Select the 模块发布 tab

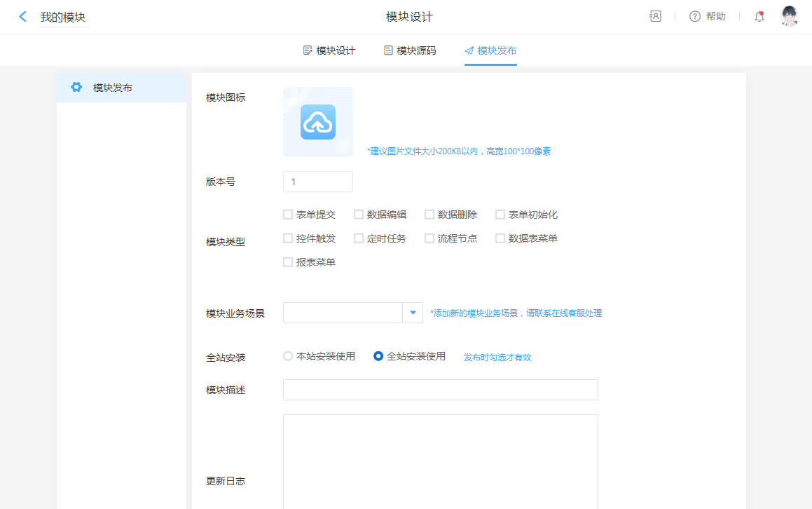pyautogui.click(x=490, y=50)
